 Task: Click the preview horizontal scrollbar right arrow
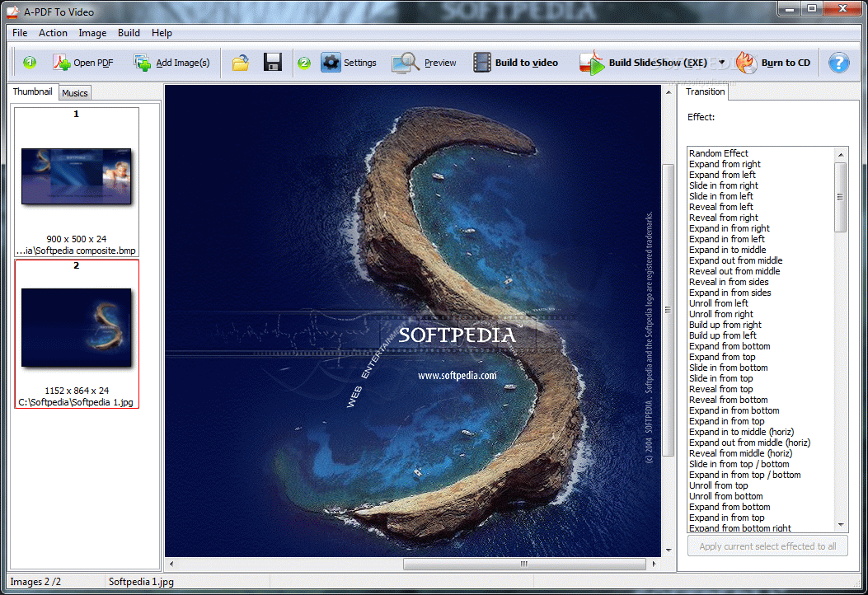(x=655, y=564)
